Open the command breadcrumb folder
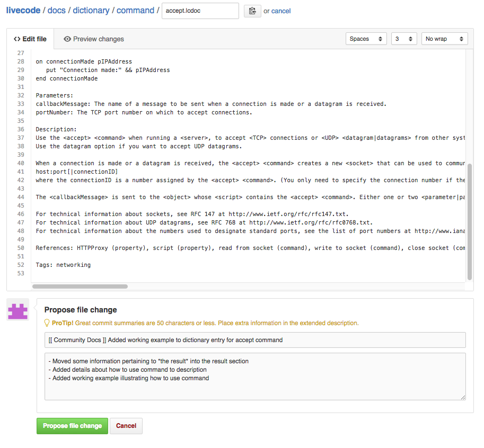Image resolution: width=484 pixels, height=448 pixels. [135, 11]
